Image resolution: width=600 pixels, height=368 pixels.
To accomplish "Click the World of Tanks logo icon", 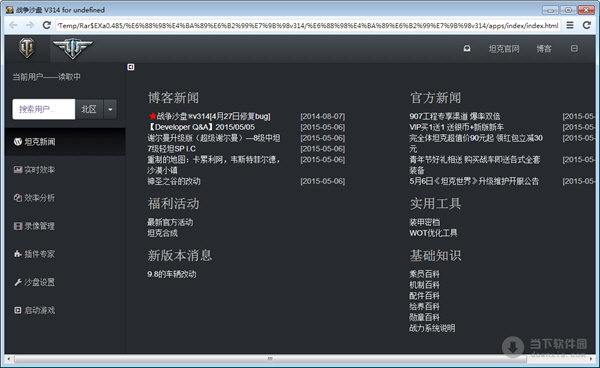I will click(27, 49).
